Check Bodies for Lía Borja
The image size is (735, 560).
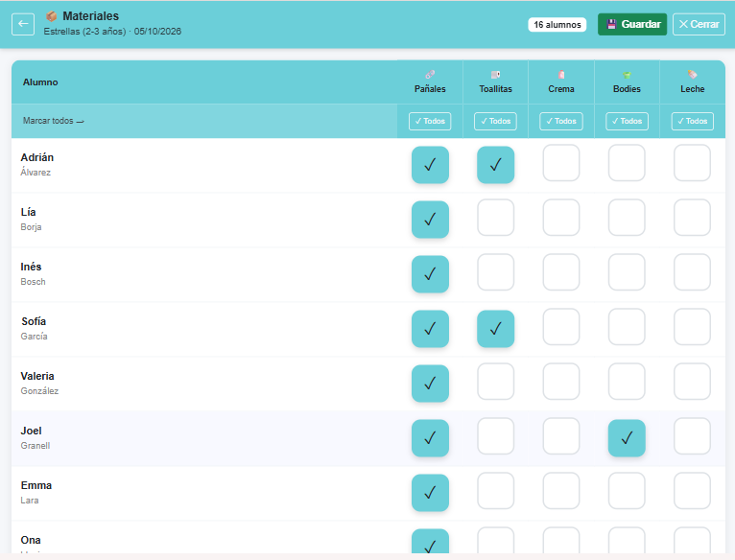pos(627,218)
